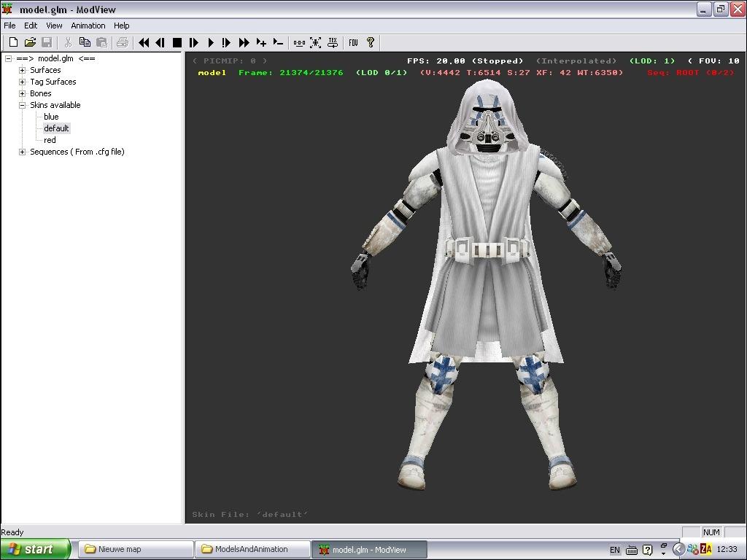The image size is (747, 560).
Task: Switch to ModelsAndAnimation taskbar window
Action: pos(252,549)
